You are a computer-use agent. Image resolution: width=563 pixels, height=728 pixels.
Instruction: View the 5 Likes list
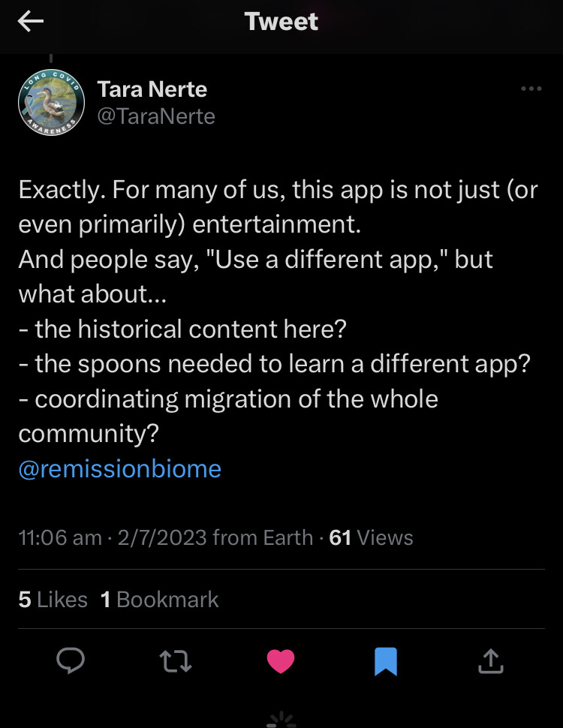pyautogui.click(x=53, y=600)
